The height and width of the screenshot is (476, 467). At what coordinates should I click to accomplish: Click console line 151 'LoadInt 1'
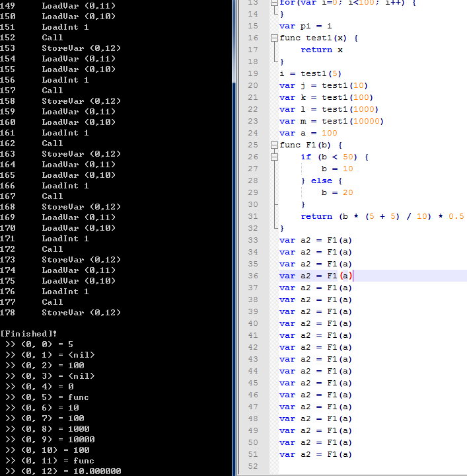[65, 27]
